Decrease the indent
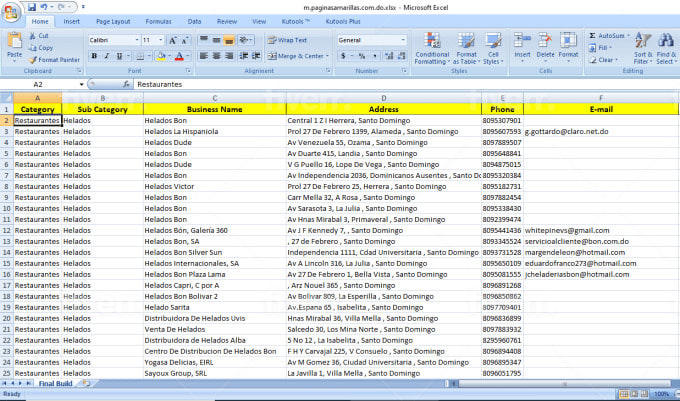 (244, 56)
